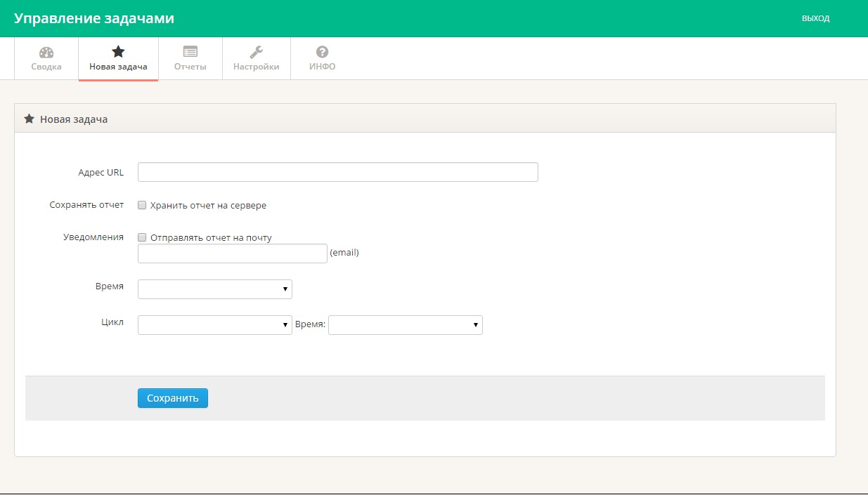Image resolution: width=868 pixels, height=495 pixels.
Task: Go to the ИНФО tab label
Action: click(323, 67)
